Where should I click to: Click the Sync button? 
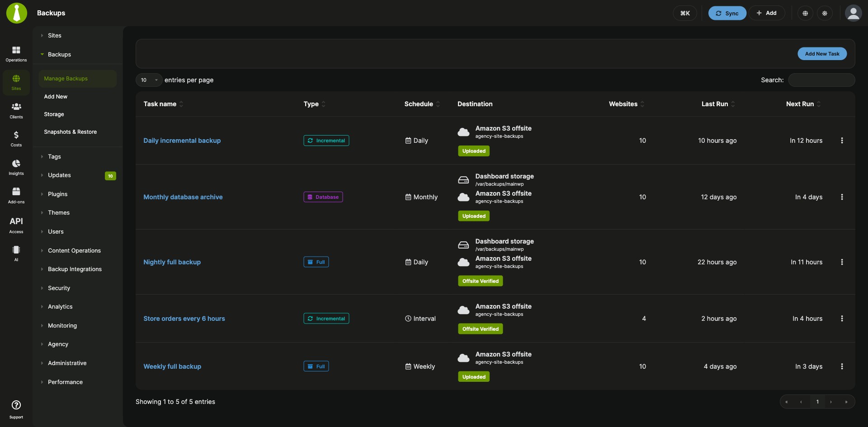pyautogui.click(x=727, y=13)
